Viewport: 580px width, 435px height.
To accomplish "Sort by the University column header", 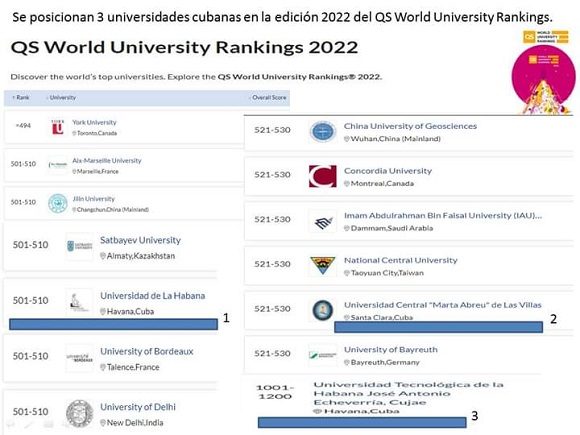I will (61, 98).
